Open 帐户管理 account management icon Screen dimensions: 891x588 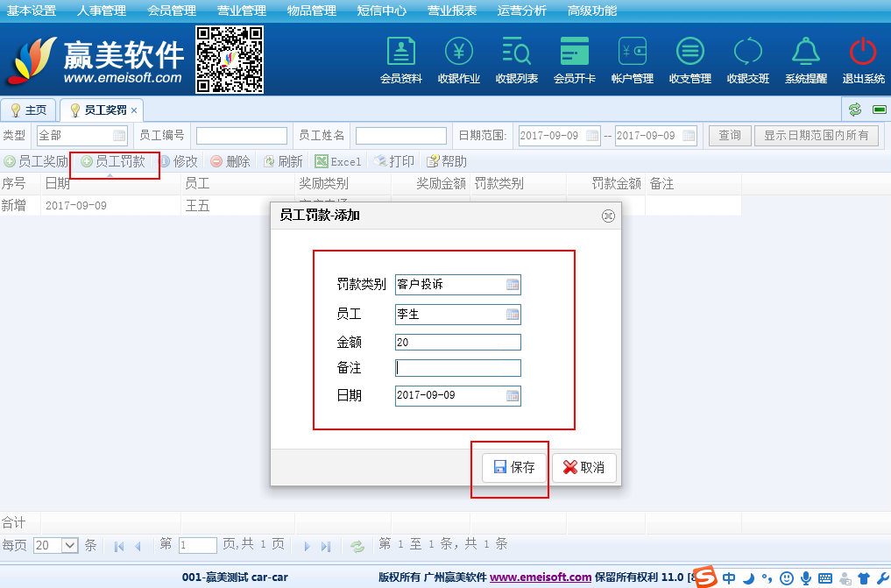tap(632, 60)
